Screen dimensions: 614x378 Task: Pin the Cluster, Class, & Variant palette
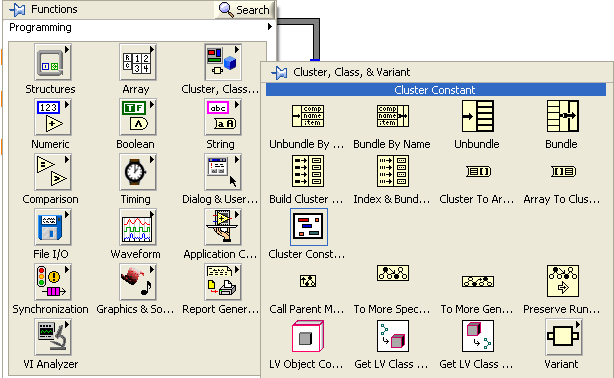279,72
